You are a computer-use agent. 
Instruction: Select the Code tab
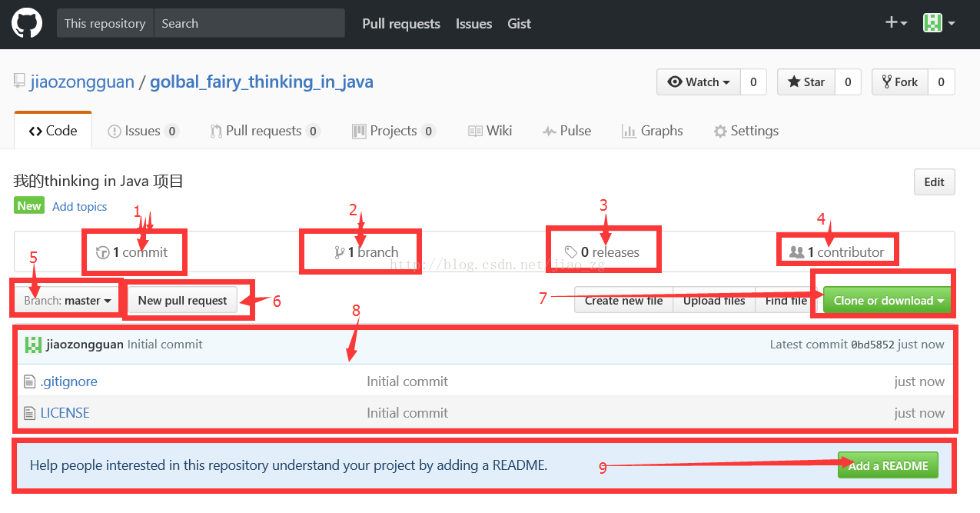[x=53, y=131]
